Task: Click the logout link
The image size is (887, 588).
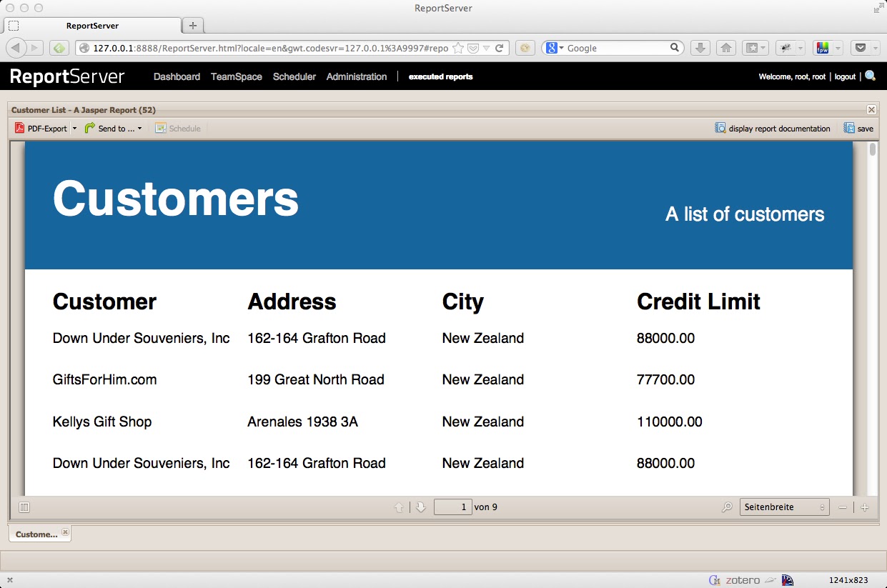Action: coord(845,76)
